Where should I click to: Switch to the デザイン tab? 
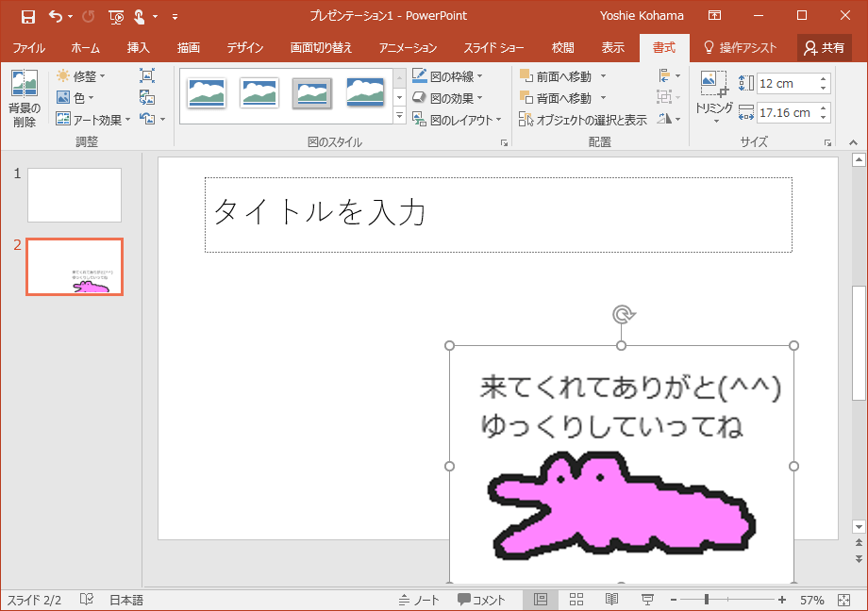(245, 47)
